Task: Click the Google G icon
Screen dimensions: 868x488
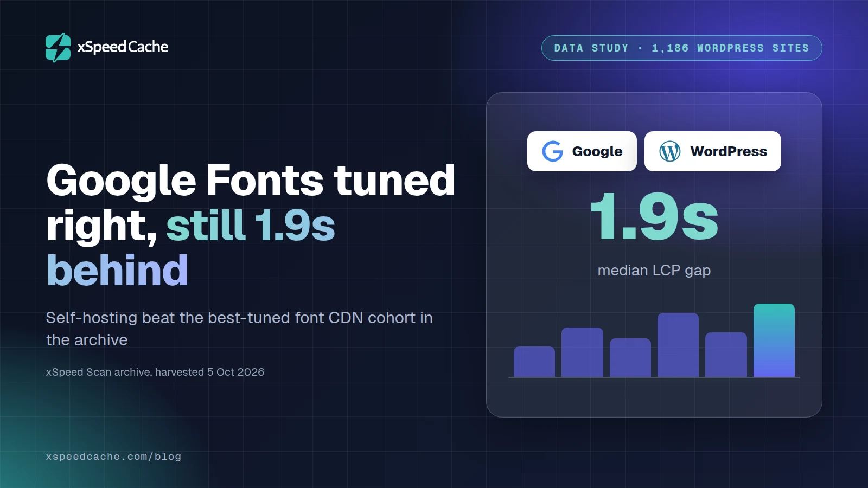Action: [553, 151]
